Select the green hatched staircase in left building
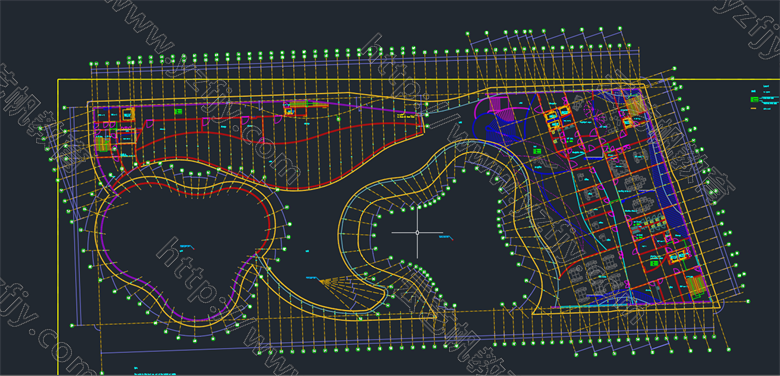780x376 pixels. (x=102, y=145)
